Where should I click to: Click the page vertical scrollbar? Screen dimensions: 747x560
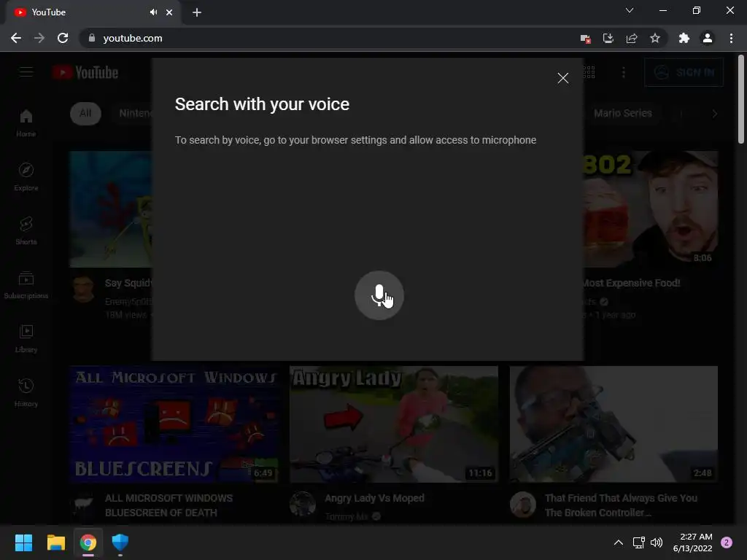point(741,99)
